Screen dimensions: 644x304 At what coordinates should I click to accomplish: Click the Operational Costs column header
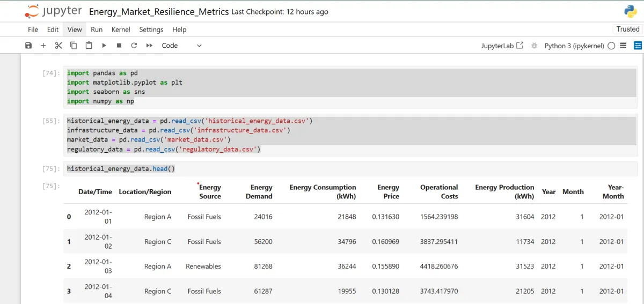[439, 191]
